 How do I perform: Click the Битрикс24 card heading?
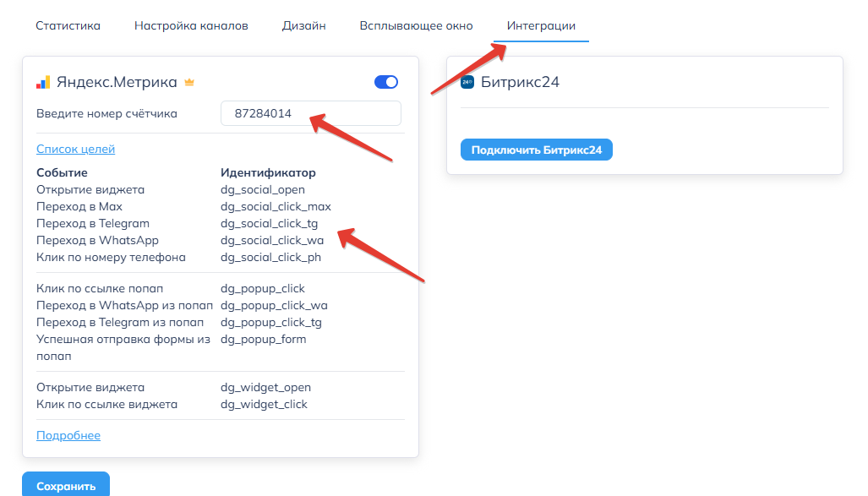(520, 83)
